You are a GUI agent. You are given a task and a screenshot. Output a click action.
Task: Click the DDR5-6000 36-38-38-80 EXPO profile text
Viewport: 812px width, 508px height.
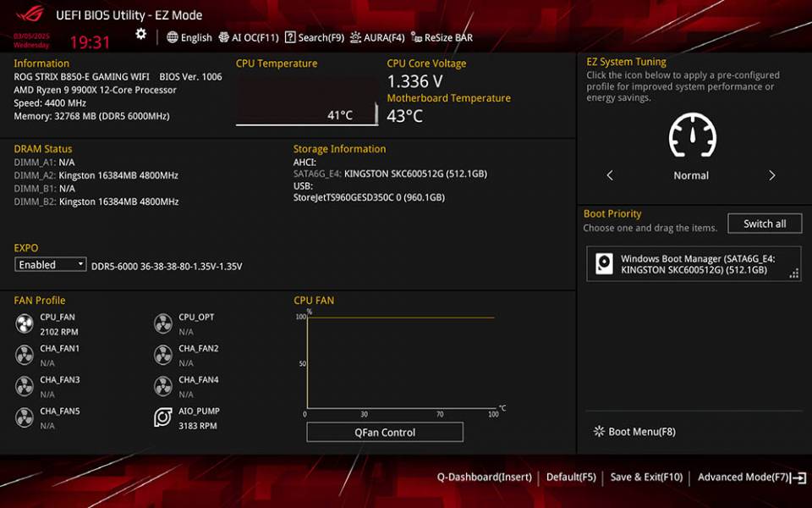point(167,267)
